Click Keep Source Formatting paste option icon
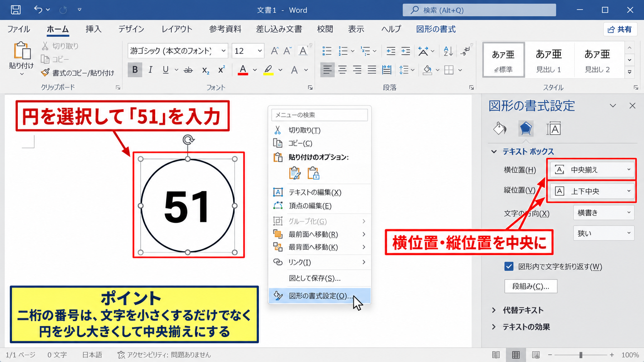 point(295,173)
